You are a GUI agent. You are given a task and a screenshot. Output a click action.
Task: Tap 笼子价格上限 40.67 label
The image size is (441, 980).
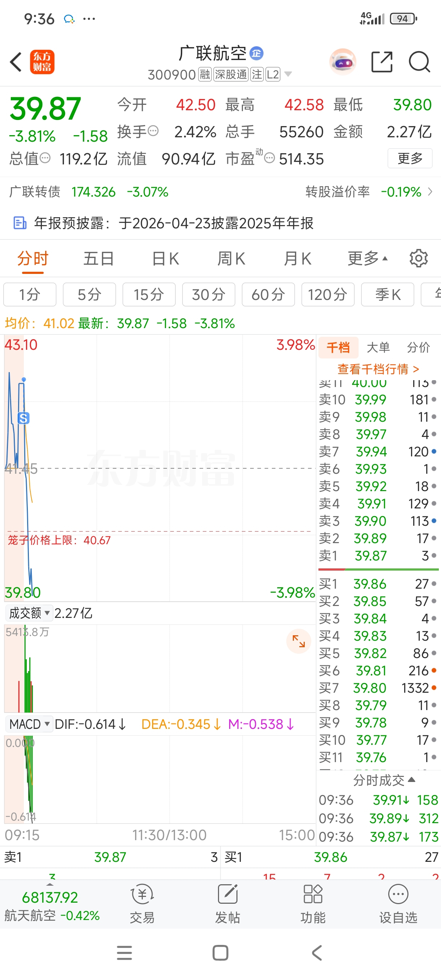coord(59,540)
